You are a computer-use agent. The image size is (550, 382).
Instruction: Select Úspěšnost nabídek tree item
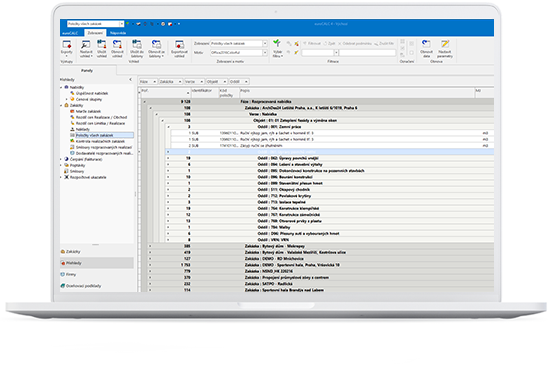pyautogui.click(x=92, y=93)
